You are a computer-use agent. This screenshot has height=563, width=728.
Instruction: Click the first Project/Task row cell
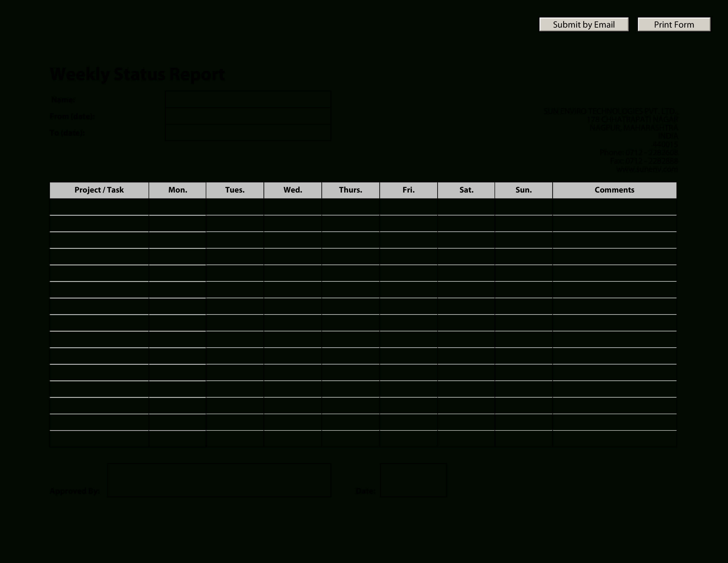click(99, 206)
